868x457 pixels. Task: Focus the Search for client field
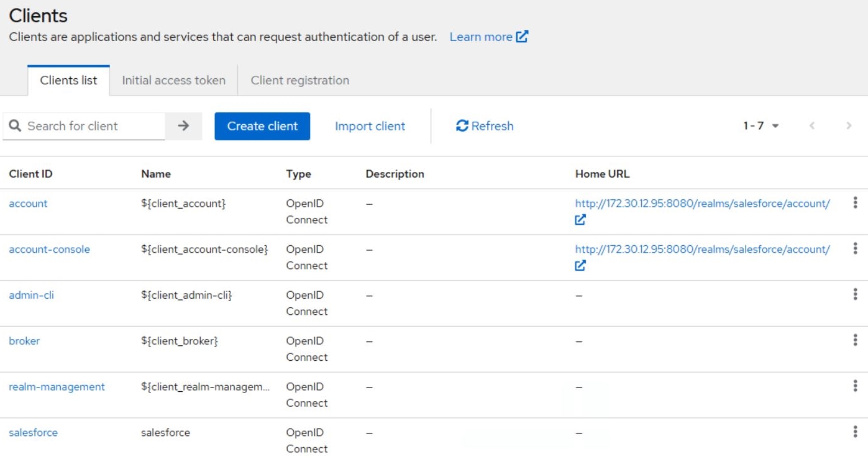[x=93, y=126]
